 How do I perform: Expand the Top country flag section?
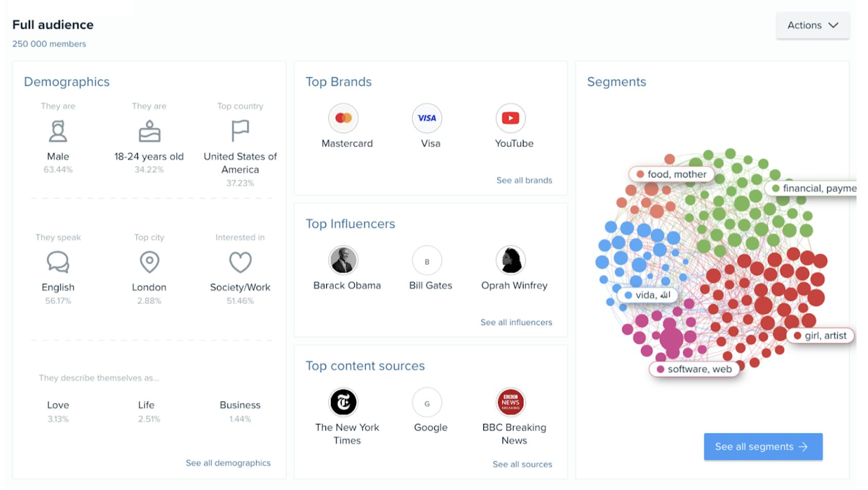(x=239, y=131)
